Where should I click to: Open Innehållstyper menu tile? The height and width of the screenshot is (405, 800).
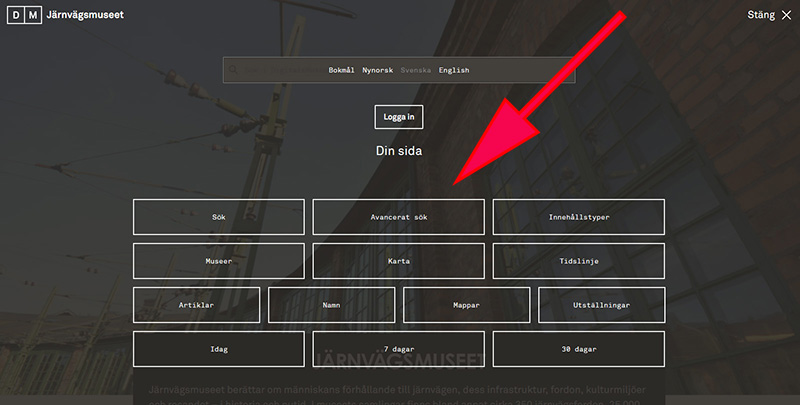(x=579, y=217)
